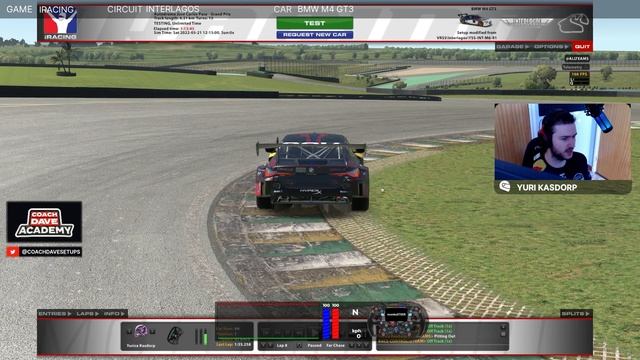Image resolution: width=640 pixels, height=360 pixels.
Task: Click the Twitter bird icon
Action: click(x=12, y=252)
